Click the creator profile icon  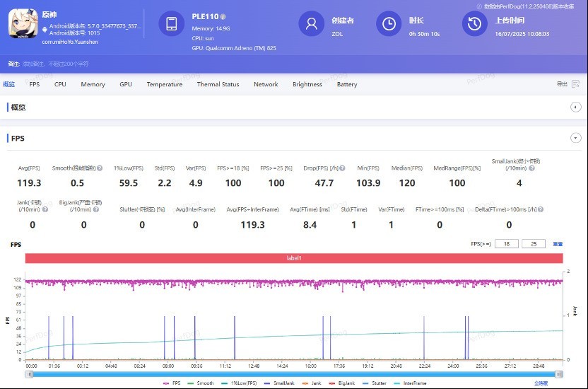click(x=311, y=23)
